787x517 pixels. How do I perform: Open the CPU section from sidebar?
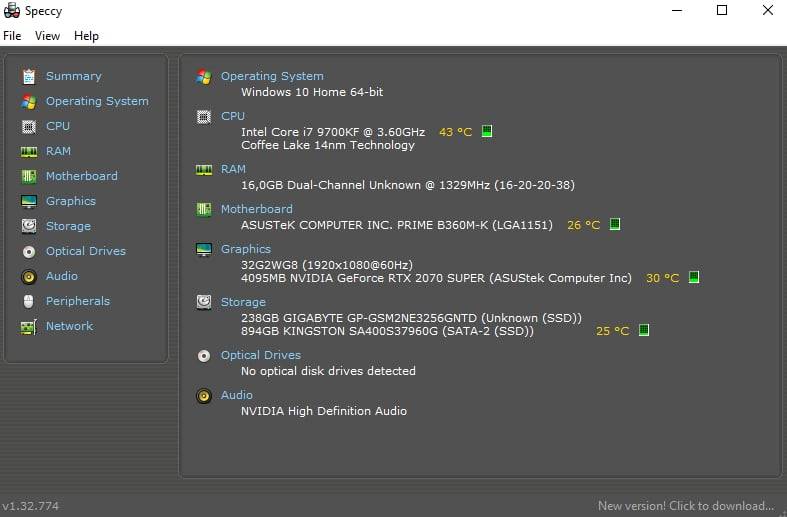[58, 126]
